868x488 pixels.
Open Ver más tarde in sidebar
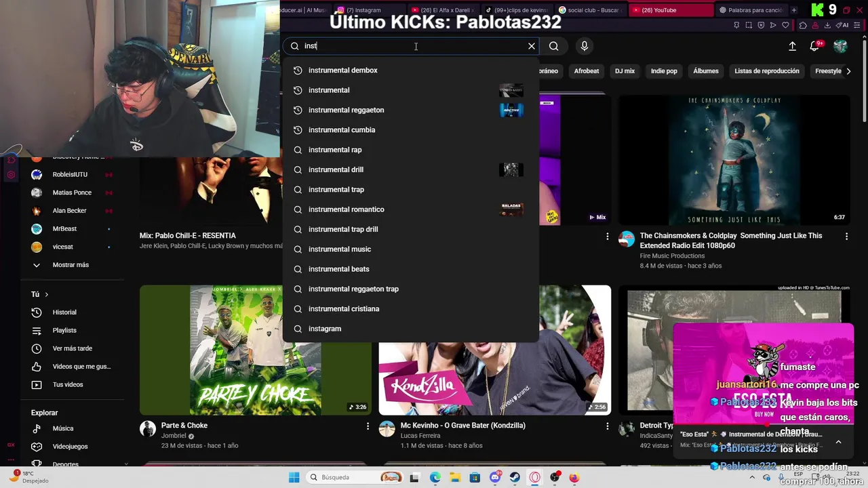(x=73, y=348)
